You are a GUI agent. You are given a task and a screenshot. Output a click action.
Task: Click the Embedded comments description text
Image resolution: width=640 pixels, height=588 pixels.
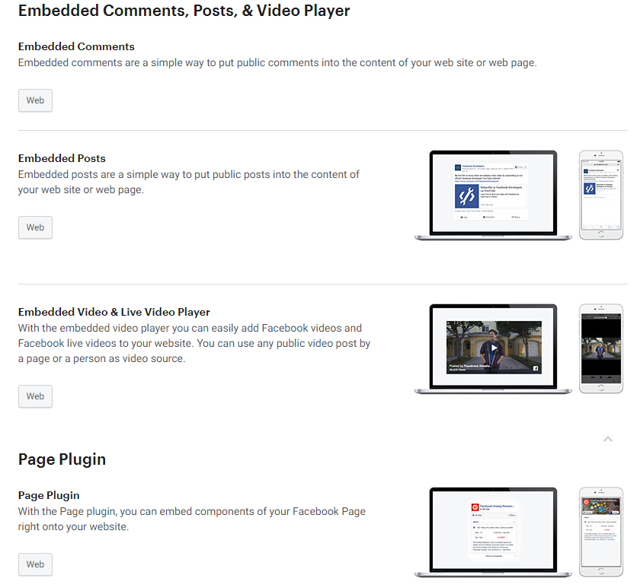click(x=277, y=63)
